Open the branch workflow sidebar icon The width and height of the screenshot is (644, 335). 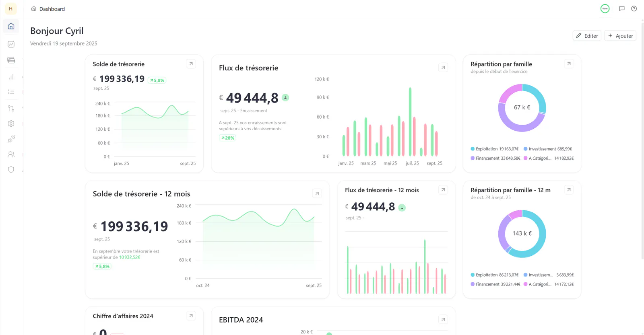[x=11, y=108]
